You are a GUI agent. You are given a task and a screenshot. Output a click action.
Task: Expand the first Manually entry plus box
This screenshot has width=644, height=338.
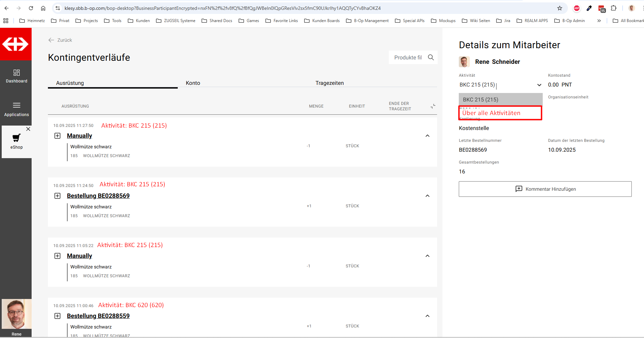57,136
